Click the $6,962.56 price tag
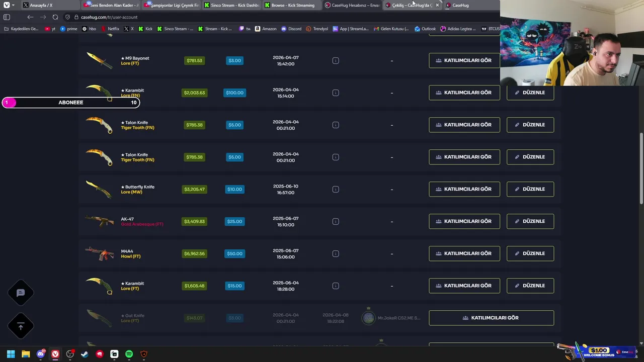 pyautogui.click(x=194, y=253)
